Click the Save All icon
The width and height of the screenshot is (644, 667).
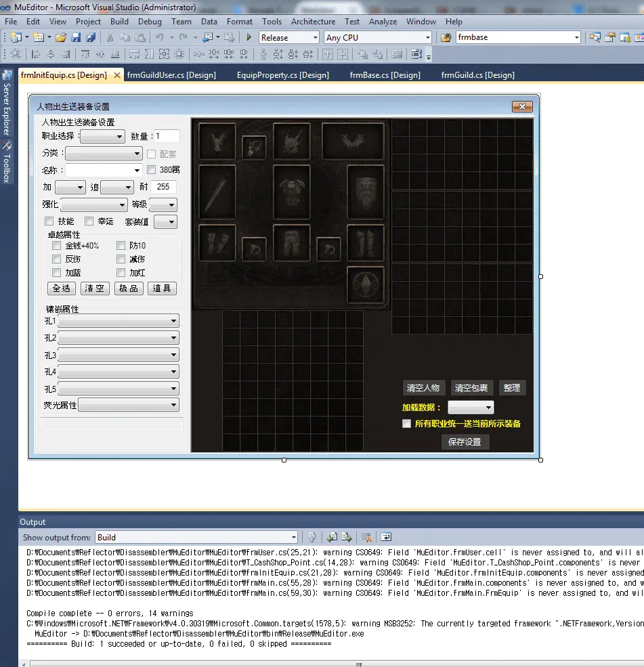(91, 37)
